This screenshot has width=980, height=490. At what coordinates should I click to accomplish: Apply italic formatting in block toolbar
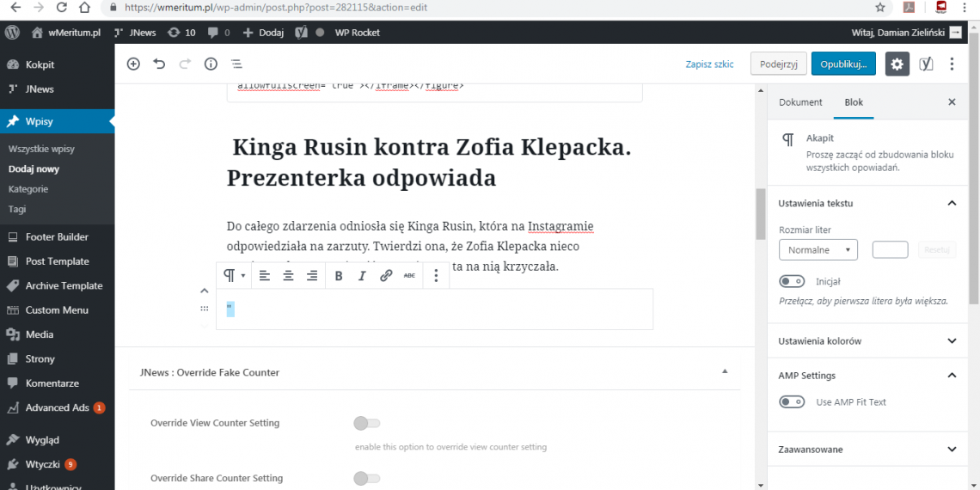pos(362,276)
